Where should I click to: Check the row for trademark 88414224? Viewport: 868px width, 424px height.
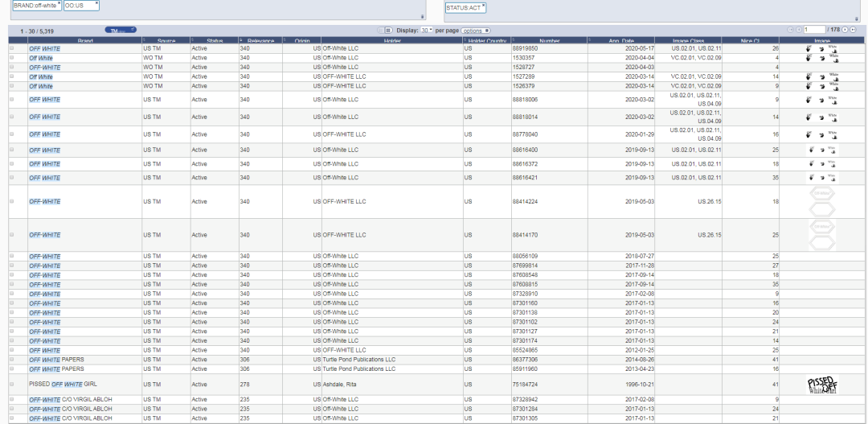tap(11, 201)
